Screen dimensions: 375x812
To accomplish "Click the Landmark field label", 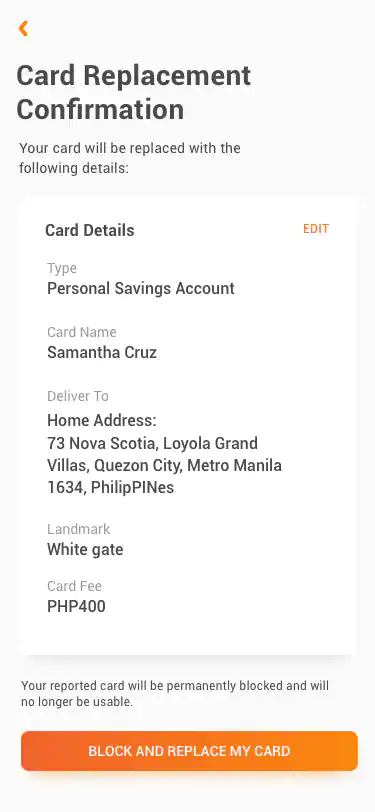I will coord(79,529).
